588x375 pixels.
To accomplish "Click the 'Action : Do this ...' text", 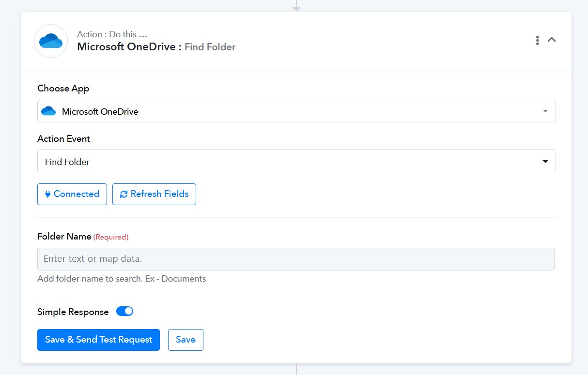I will click(x=112, y=34).
